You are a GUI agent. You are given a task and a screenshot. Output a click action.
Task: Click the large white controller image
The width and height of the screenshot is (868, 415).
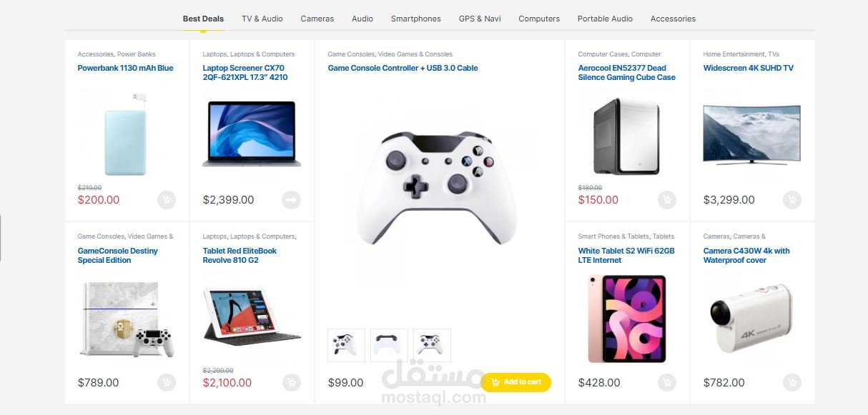tap(436, 187)
